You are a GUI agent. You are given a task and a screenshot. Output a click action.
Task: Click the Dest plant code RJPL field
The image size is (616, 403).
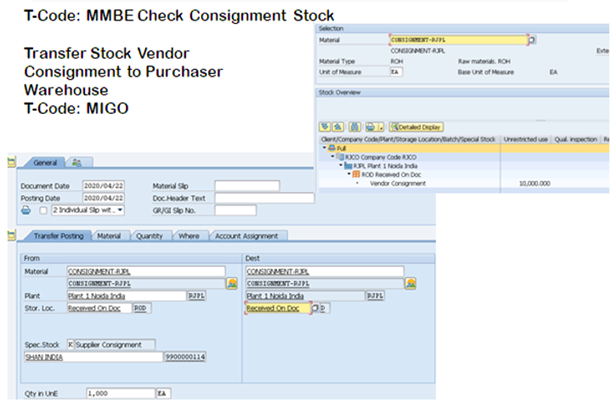click(x=375, y=296)
